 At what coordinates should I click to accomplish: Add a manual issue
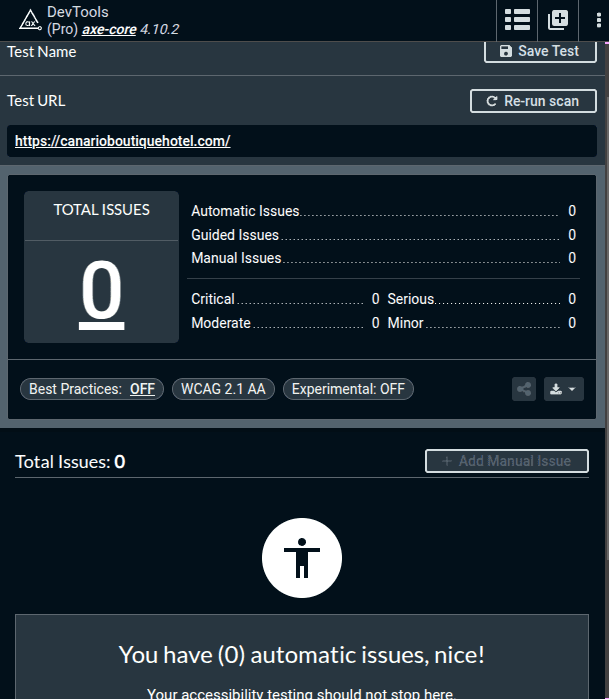point(507,461)
